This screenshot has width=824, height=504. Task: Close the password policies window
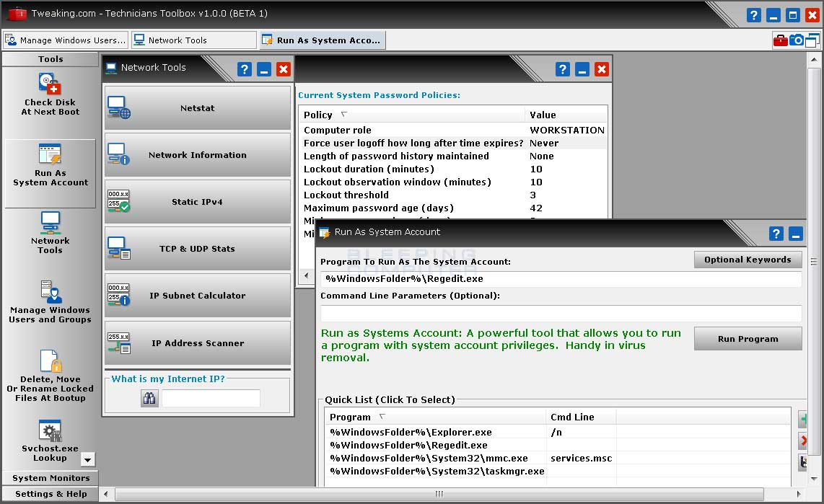[602, 69]
